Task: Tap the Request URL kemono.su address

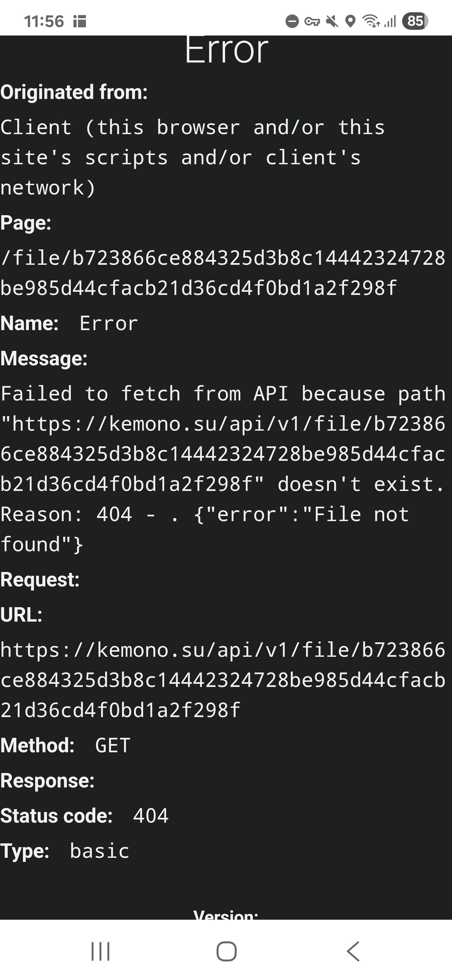Action: [x=223, y=680]
